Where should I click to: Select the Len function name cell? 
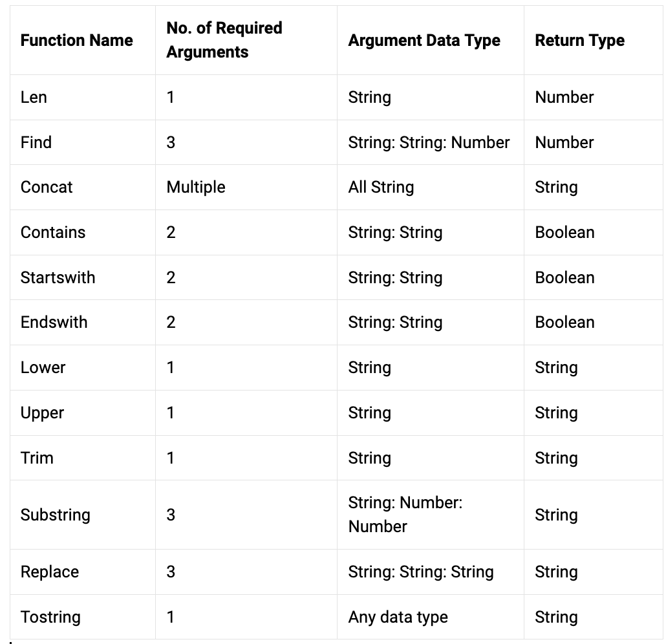(34, 98)
